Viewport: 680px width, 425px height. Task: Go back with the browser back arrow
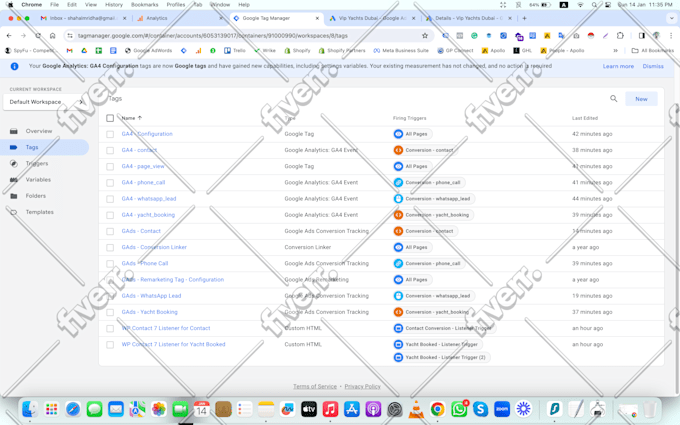click(x=9, y=36)
